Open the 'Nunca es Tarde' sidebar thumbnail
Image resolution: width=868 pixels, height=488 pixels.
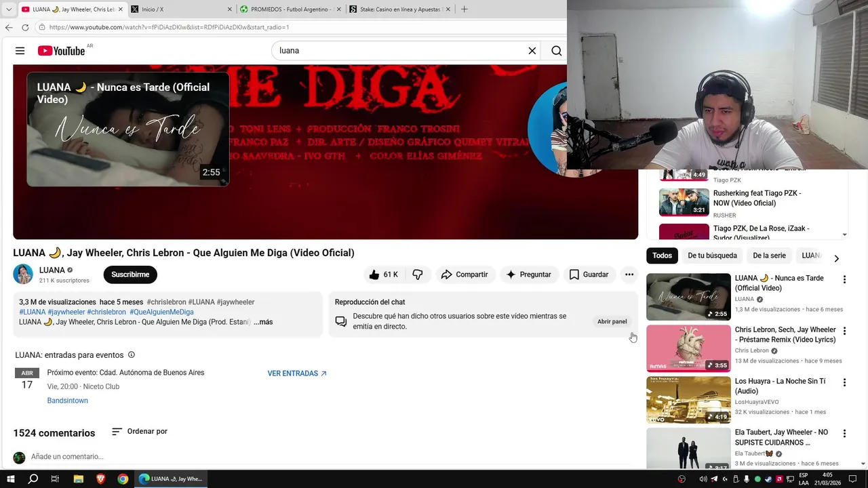[x=688, y=297]
